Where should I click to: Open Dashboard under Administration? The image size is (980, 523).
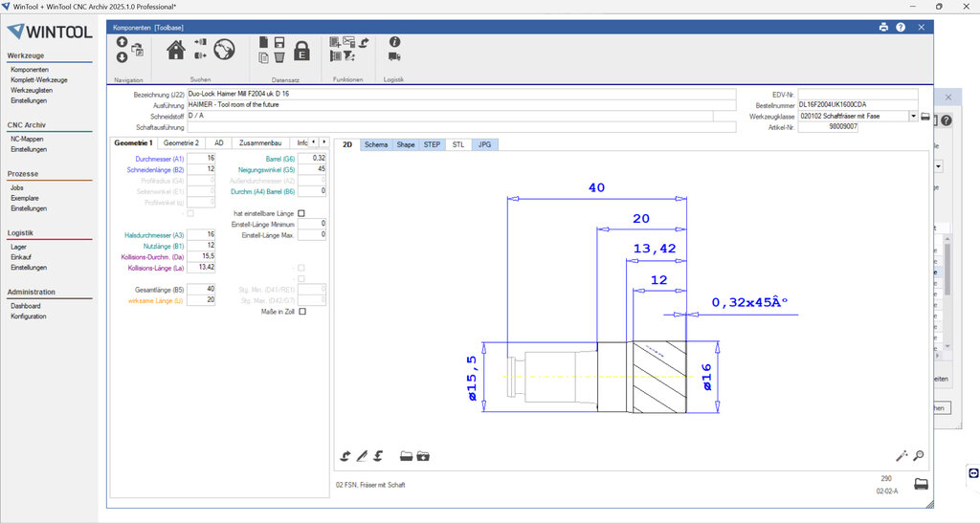[x=26, y=306]
